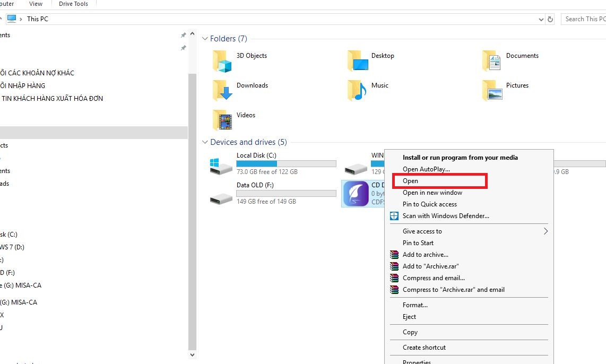
Task: Open the Drive Tools ribbon tab
Action: (73, 4)
